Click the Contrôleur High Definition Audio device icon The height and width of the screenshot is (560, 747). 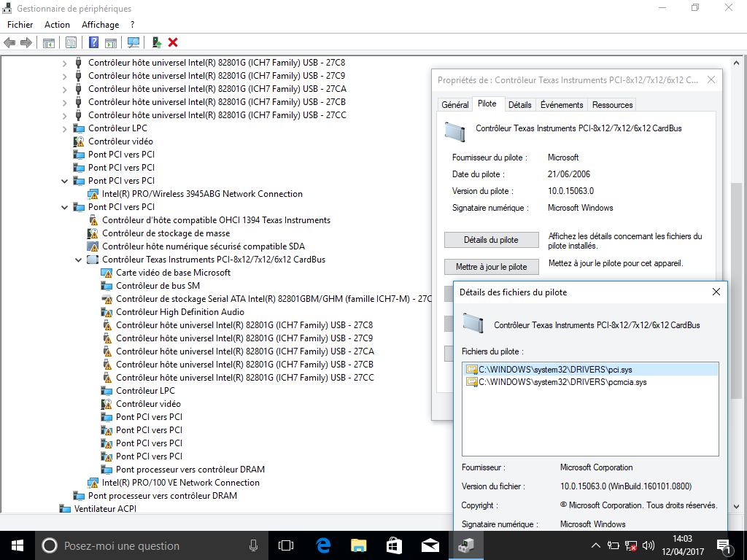pos(107,312)
